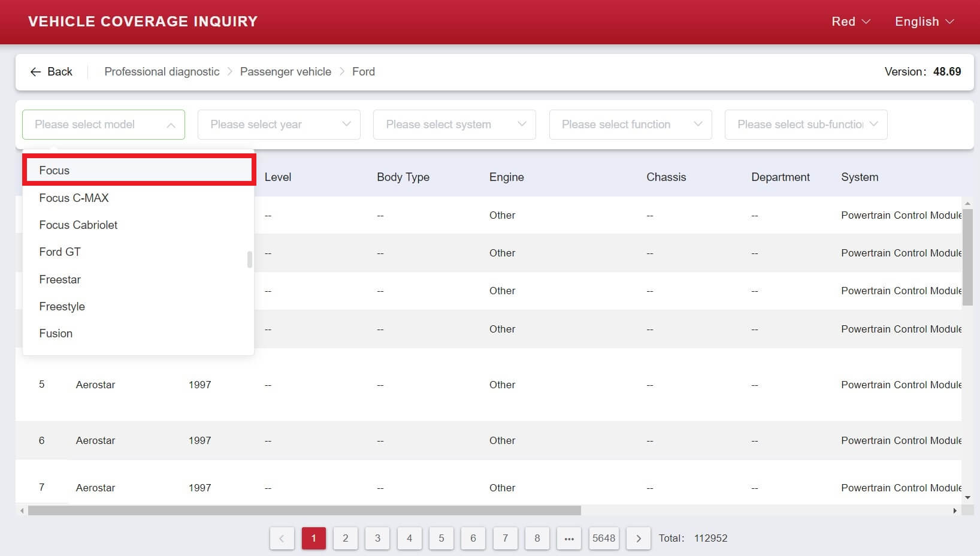Click the horizontal scrollbar right arrow
The image size is (980, 556).
click(x=955, y=510)
